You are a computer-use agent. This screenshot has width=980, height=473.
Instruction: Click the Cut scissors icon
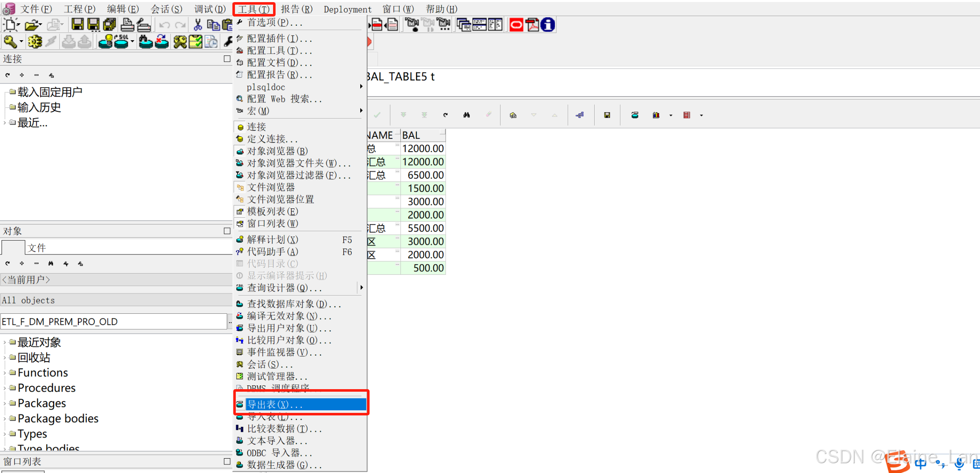(197, 25)
